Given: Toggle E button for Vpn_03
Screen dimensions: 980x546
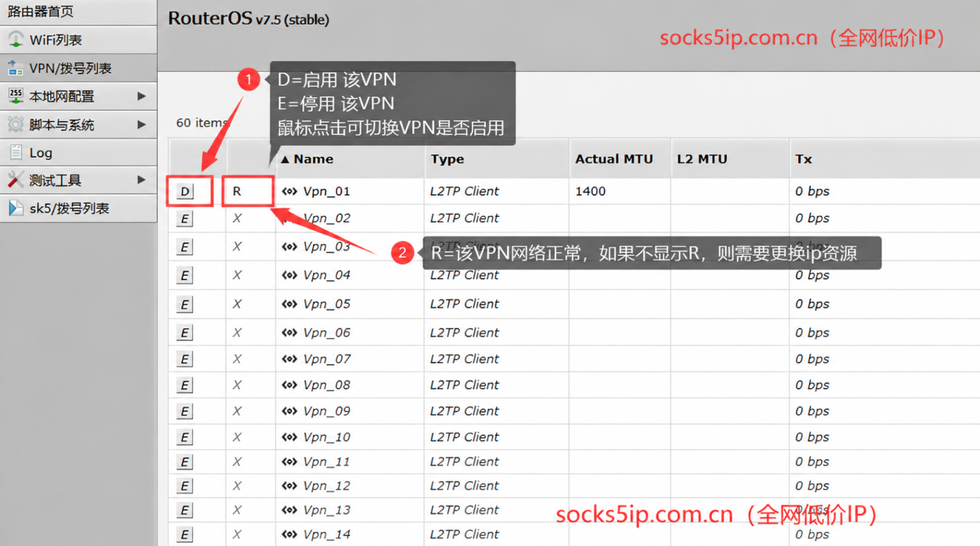Looking at the screenshot, I should [184, 247].
